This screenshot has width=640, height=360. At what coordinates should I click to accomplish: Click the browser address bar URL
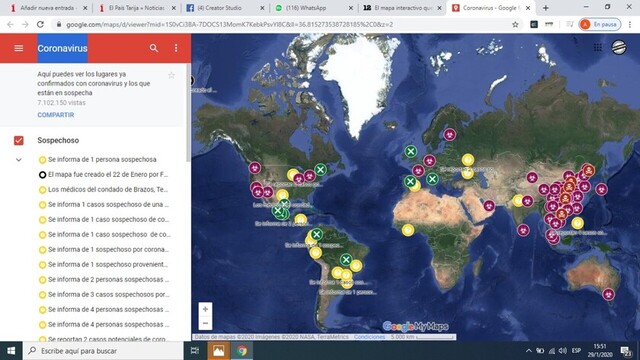pyautogui.click(x=230, y=24)
